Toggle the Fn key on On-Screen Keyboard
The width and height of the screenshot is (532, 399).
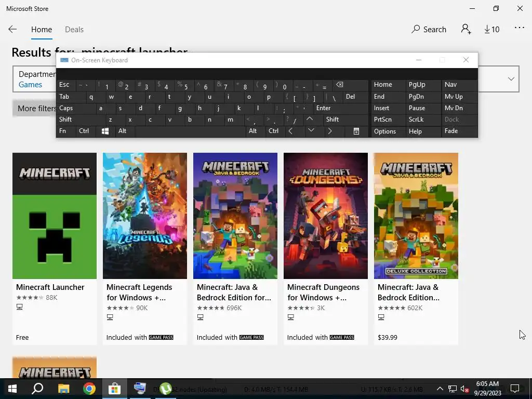[x=66, y=131]
